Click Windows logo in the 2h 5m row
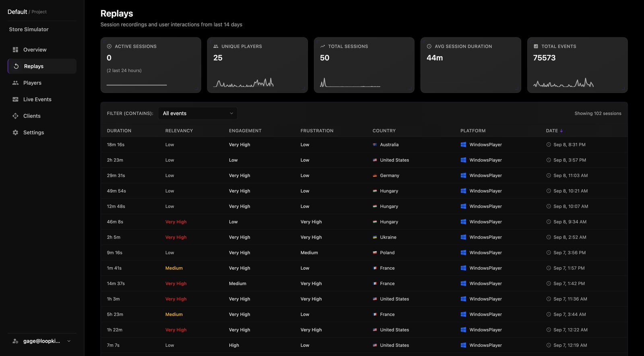644x356 pixels. click(463, 237)
